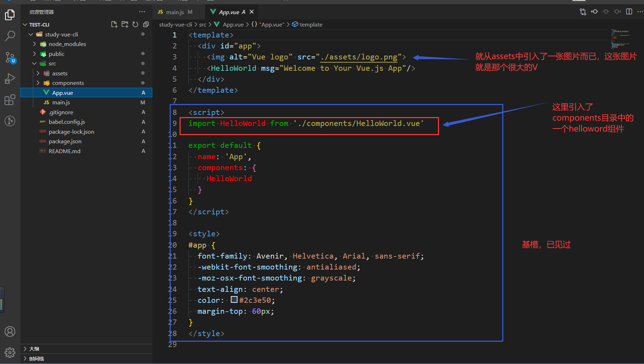Click './components/HelloWorld.vue' import path
Screen dimensions: 644x364
(x=358, y=123)
